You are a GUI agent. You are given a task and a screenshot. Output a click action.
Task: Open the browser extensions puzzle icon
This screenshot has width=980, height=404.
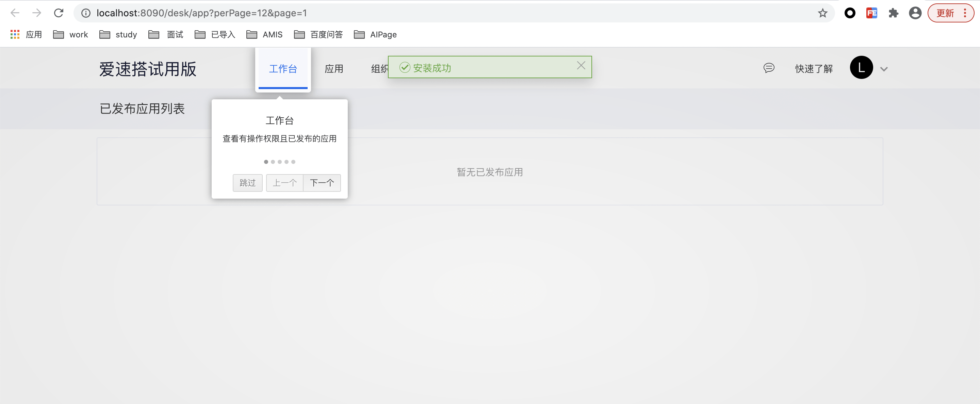pyautogui.click(x=893, y=13)
